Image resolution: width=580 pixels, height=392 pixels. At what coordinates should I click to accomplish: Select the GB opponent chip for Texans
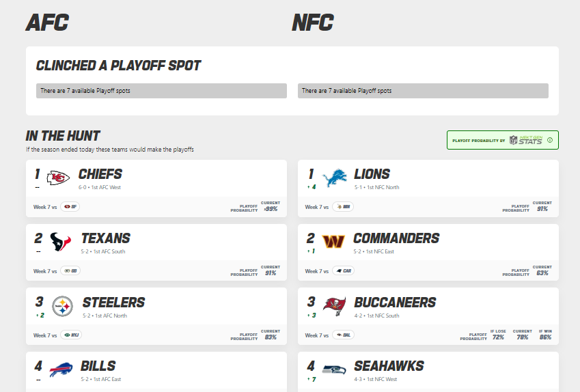pyautogui.click(x=70, y=270)
